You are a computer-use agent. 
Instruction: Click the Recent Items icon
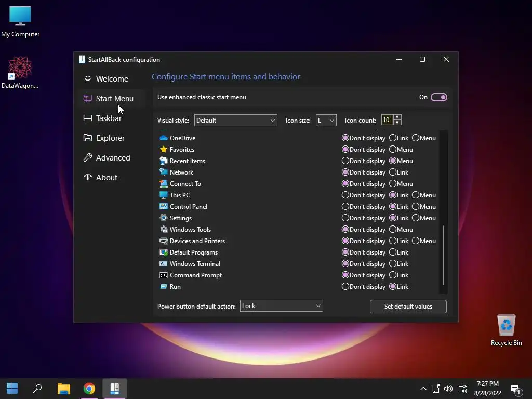pyautogui.click(x=164, y=161)
